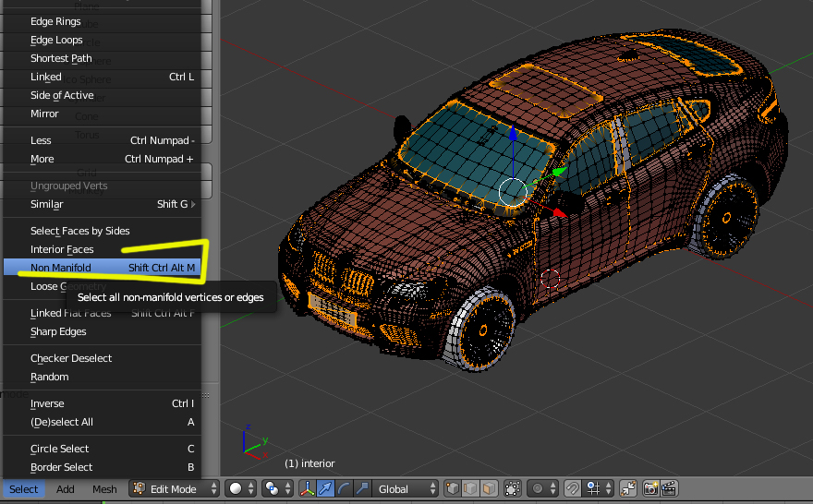Image resolution: width=813 pixels, height=504 pixels.
Task: Expand the Similar submenu arrow
Action: tap(193, 204)
